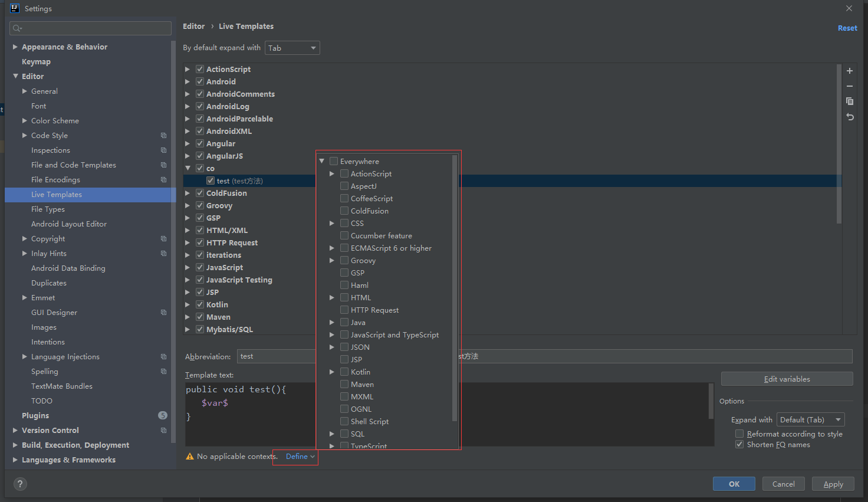Click the Edit variables button
This screenshot has width=868, height=502.
[x=787, y=379]
